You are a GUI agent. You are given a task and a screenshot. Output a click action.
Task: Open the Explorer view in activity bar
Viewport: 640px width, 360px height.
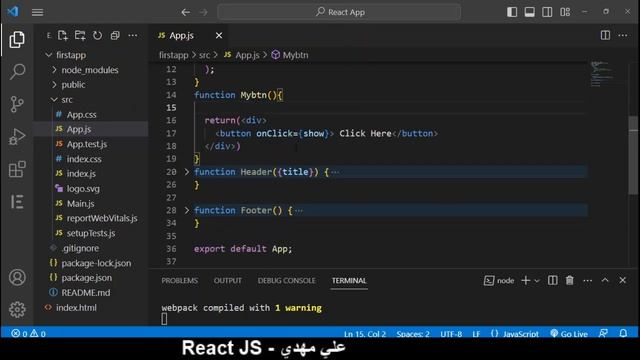[17, 40]
